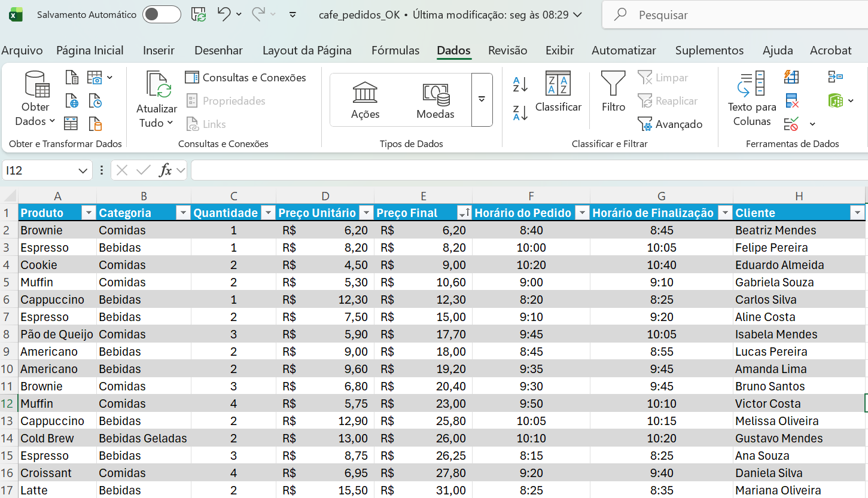Open the Categoria column filter dropdown

click(x=183, y=213)
